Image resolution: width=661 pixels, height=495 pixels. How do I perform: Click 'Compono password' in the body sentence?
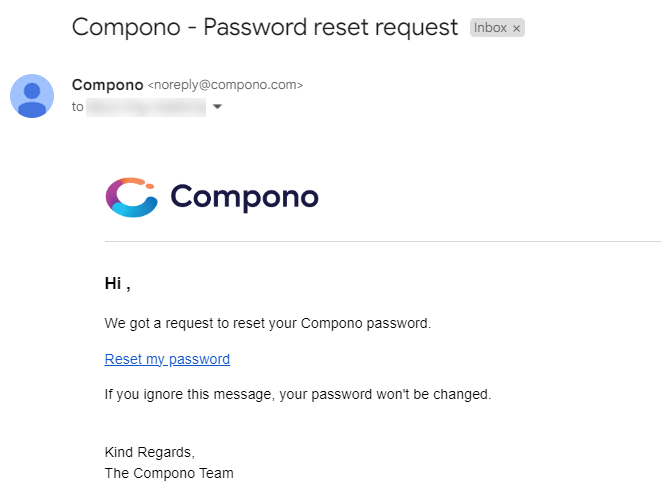point(365,323)
